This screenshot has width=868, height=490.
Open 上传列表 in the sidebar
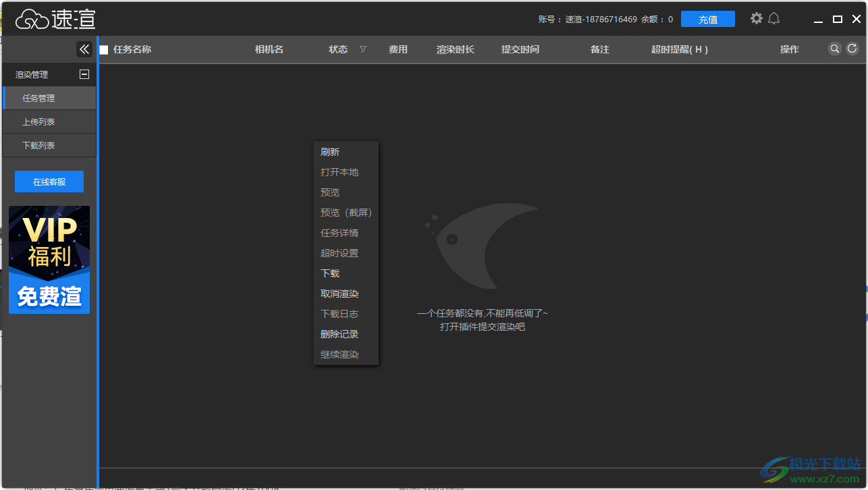(x=49, y=121)
